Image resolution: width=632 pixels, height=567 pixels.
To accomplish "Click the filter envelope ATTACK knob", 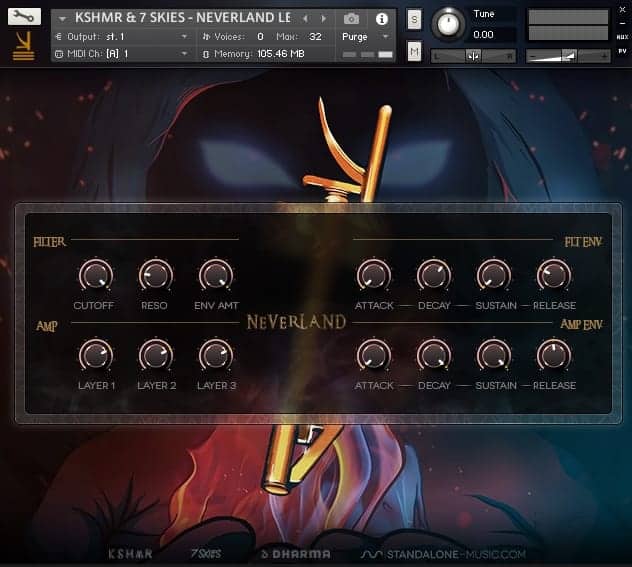I will 374,276.
